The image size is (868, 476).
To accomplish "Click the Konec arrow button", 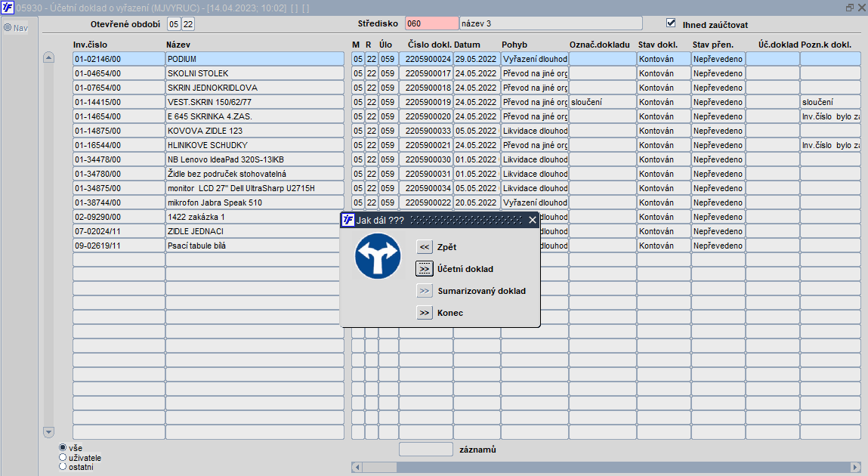I will [x=425, y=313].
